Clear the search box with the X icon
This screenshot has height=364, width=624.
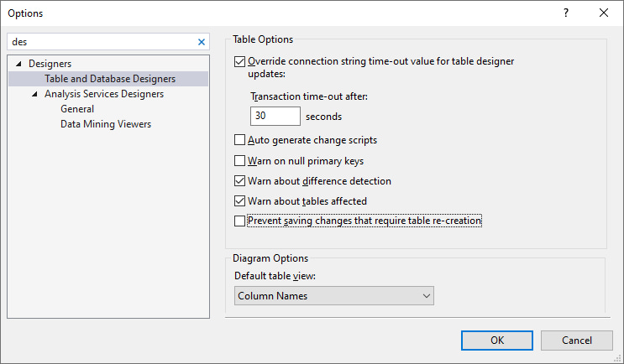tap(201, 41)
